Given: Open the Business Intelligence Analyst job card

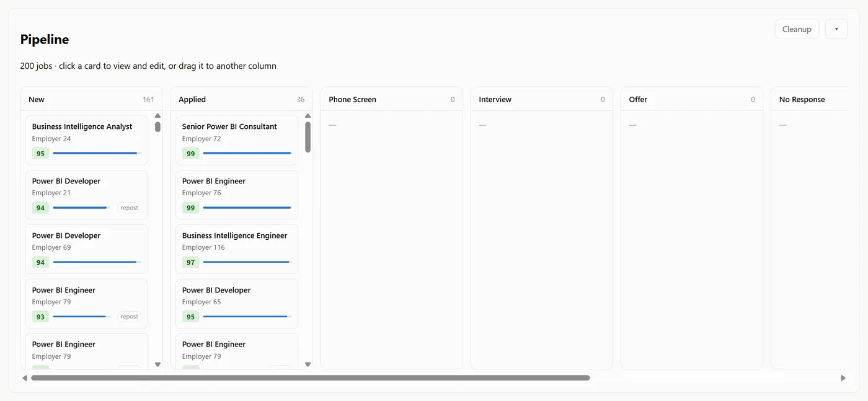Looking at the screenshot, I should [x=87, y=140].
